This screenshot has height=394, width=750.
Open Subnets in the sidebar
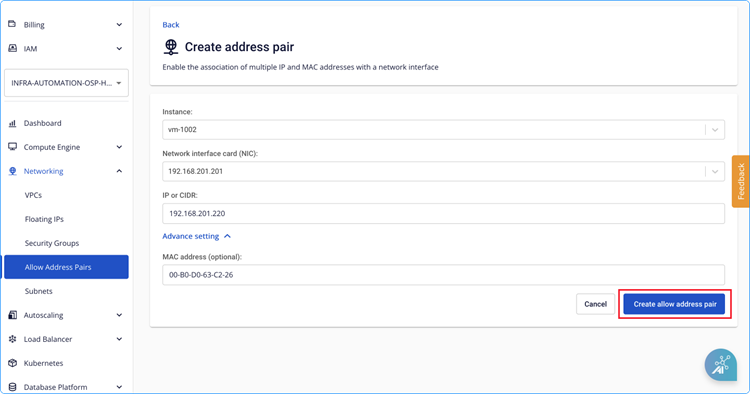click(38, 291)
